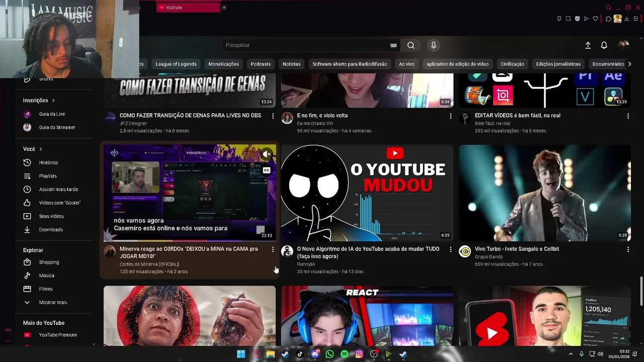Open the YouTube create/upload icon
Screen dimensions: 644x362
(x=588, y=45)
